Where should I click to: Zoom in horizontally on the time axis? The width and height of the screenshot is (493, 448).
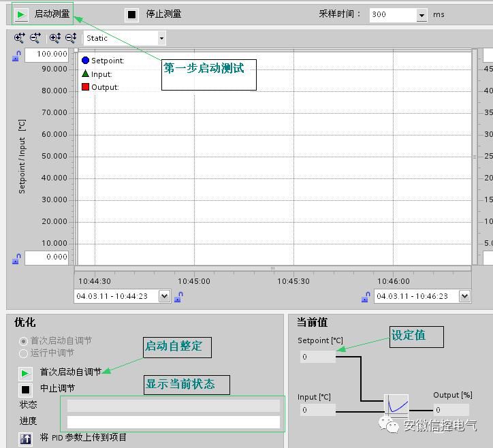coord(20,38)
